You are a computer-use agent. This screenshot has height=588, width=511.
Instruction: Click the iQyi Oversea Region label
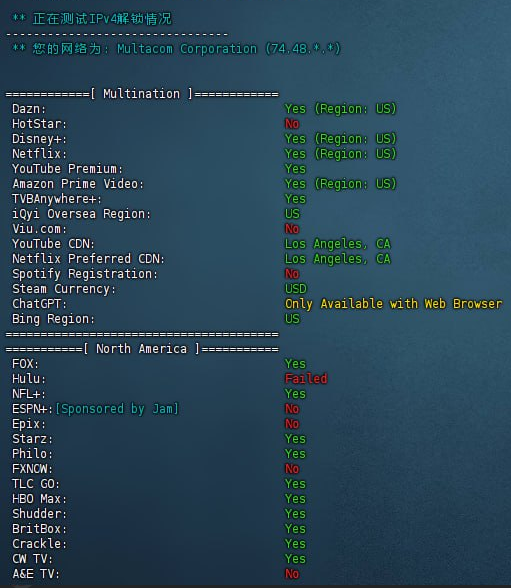point(81,214)
